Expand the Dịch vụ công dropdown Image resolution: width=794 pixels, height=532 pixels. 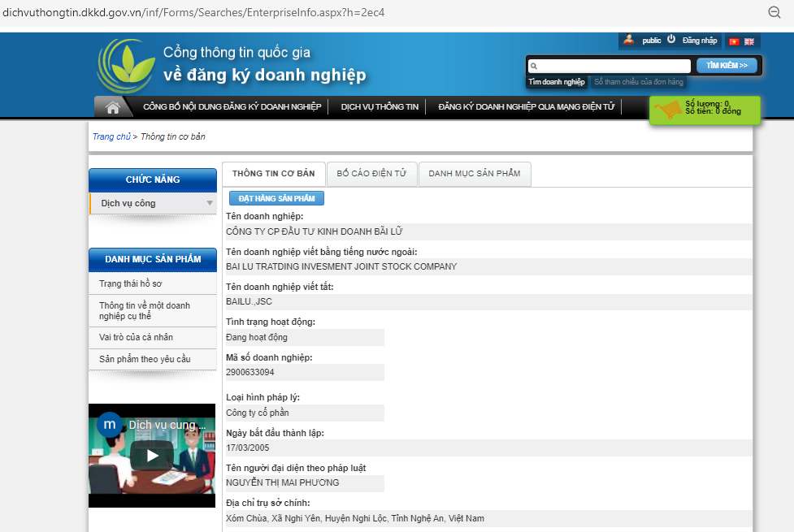point(210,203)
